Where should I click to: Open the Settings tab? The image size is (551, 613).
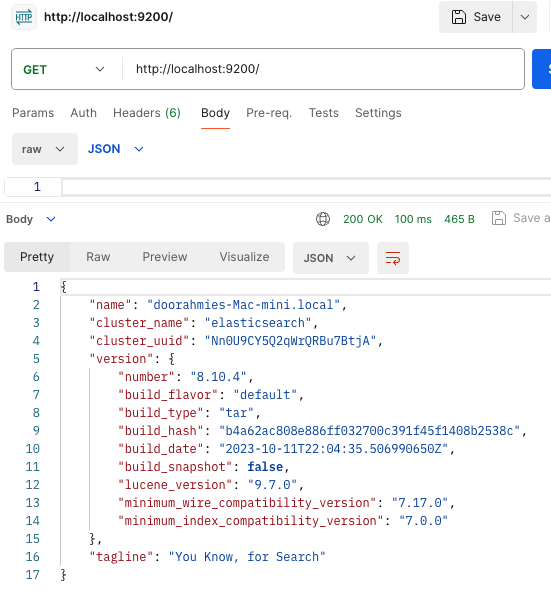tap(378, 113)
